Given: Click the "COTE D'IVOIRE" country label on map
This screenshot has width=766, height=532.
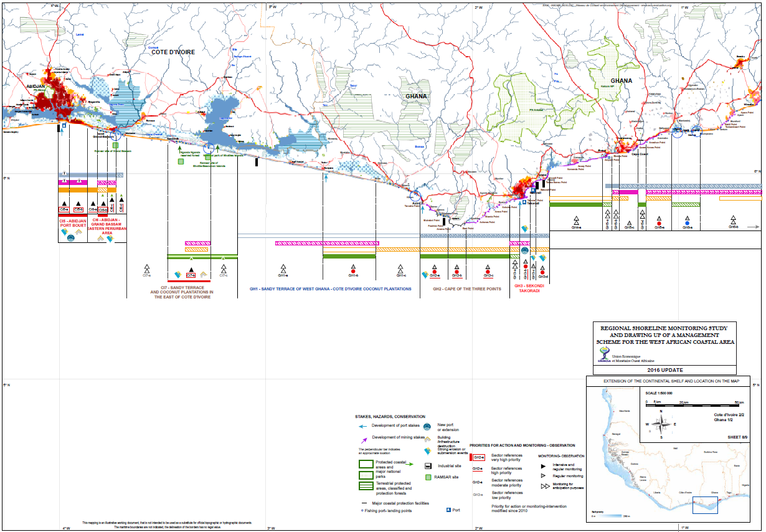Looking at the screenshot, I should (173, 53).
